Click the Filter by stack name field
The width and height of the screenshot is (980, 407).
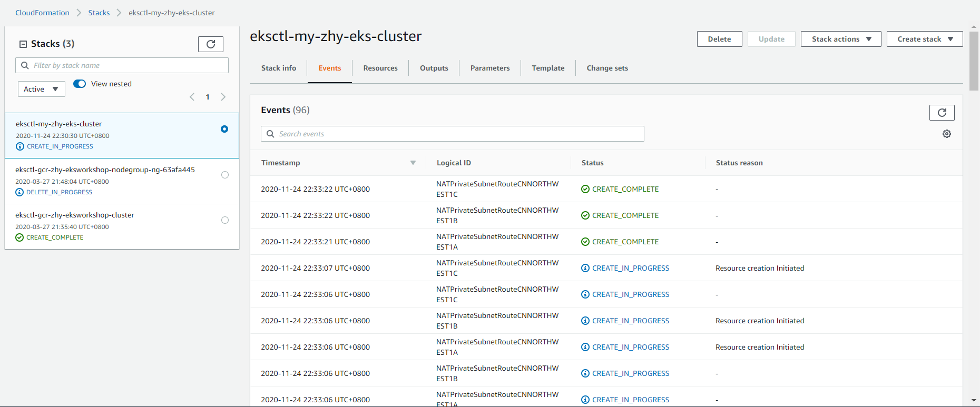click(x=122, y=65)
